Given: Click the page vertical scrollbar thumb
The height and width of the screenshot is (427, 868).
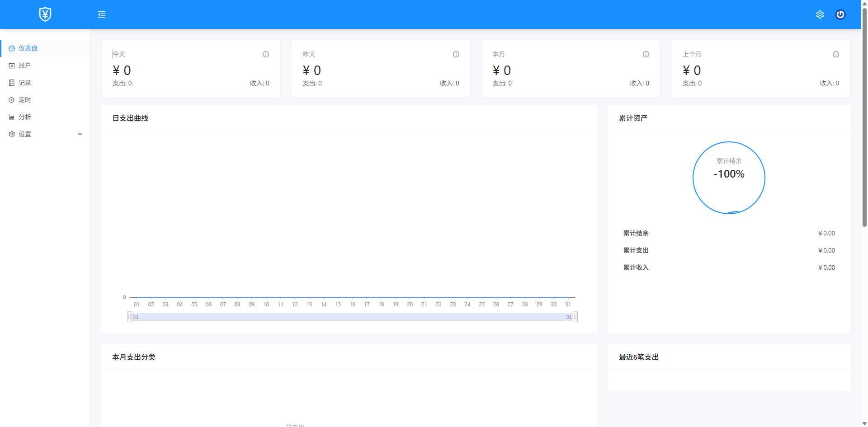Looking at the screenshot, I should pyautogui.click(x=864, y=117).
